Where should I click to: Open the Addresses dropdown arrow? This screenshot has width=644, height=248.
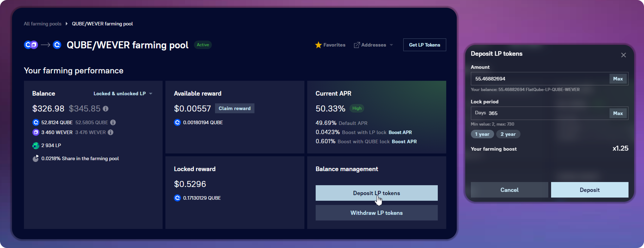(x=392, y=45)
